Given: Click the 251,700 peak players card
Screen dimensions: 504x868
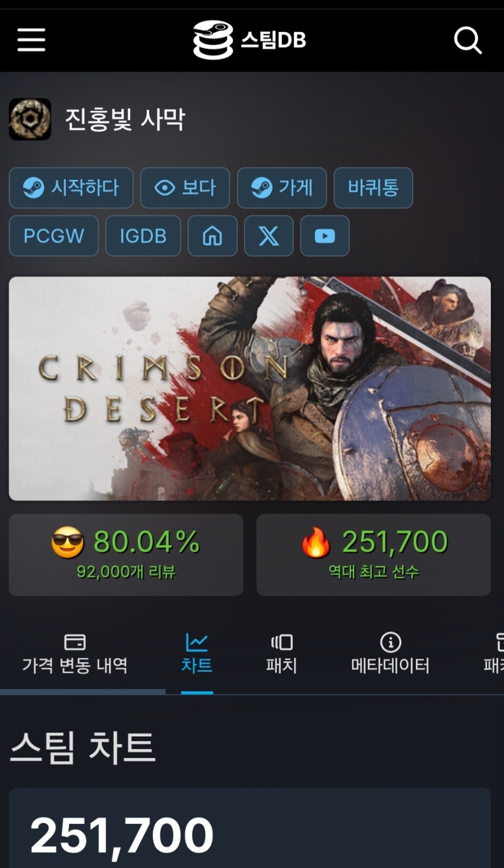Looking at the screenshot, I should [x=374, y=555].
